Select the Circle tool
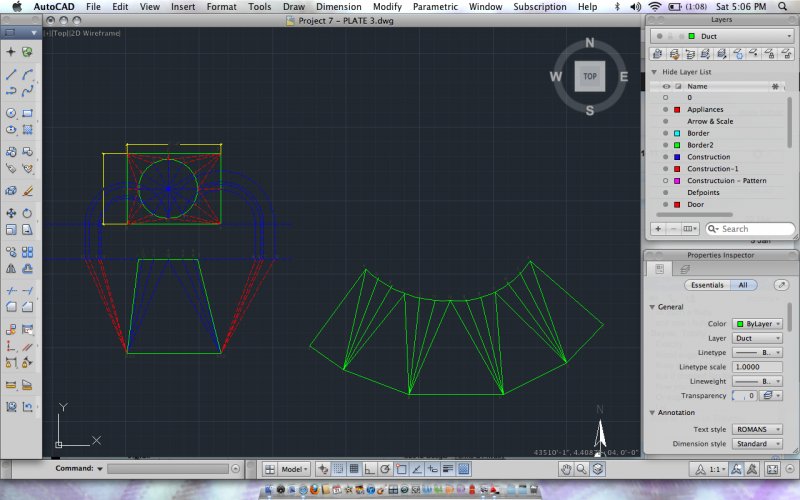This screenshot has height=500, width=800. (11, 113)
